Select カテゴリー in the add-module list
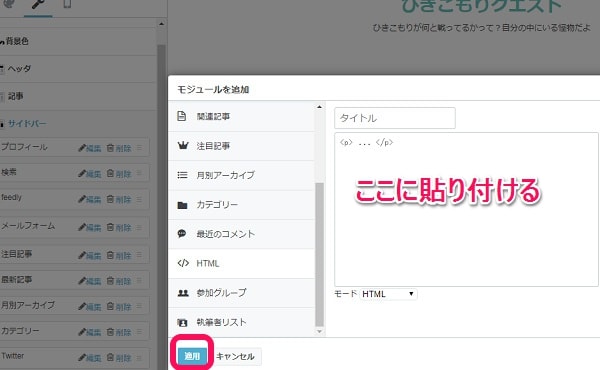The width and height of the screenshot is (600, 370). [241, 205]
